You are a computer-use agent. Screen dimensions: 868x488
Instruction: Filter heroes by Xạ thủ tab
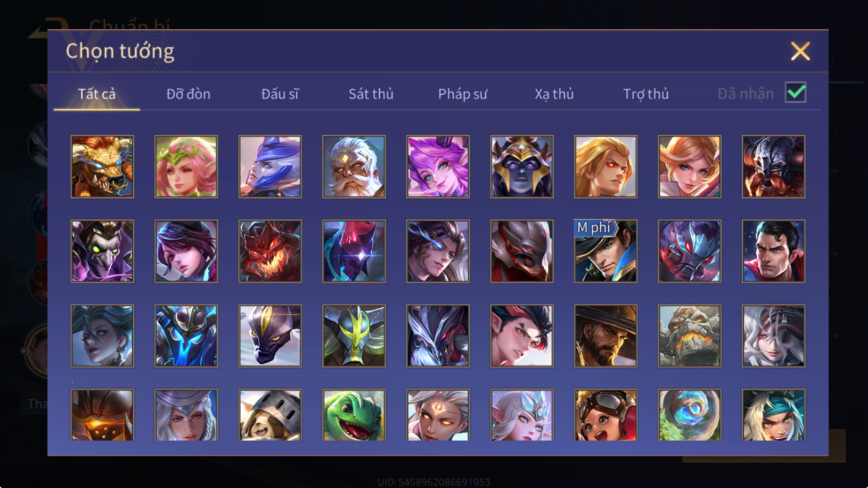click(554, 94)
